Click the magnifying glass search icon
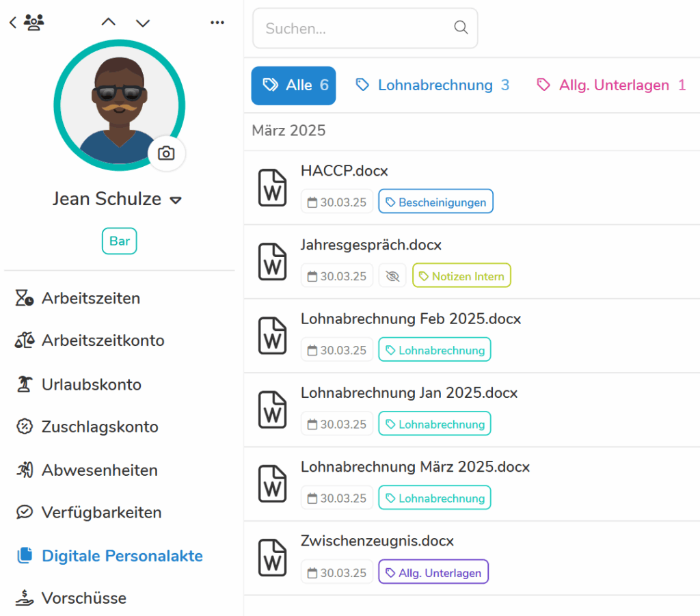Screen dimensions: 700x616 [x=461, y=27]
